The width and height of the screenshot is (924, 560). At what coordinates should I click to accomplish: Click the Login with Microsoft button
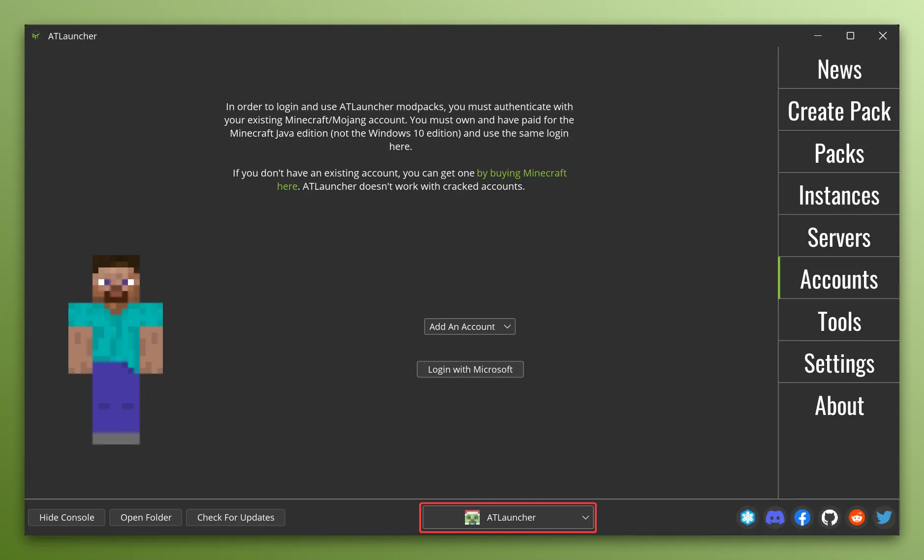470,369
